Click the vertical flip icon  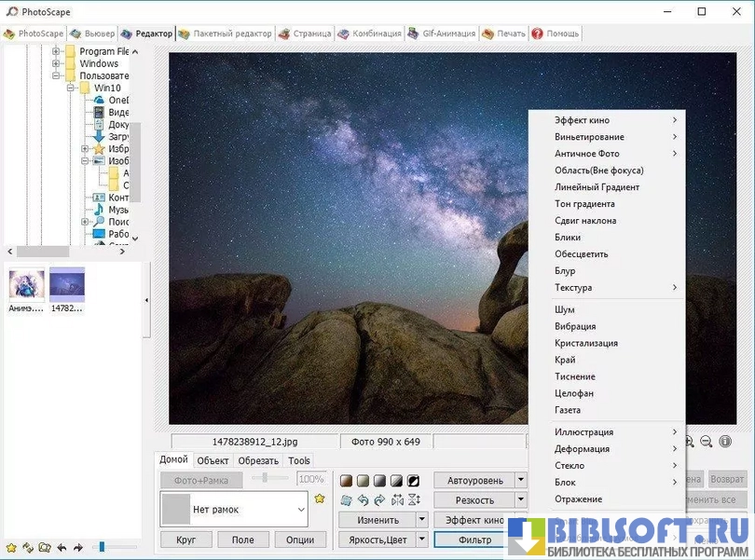[x=414, y=500]
